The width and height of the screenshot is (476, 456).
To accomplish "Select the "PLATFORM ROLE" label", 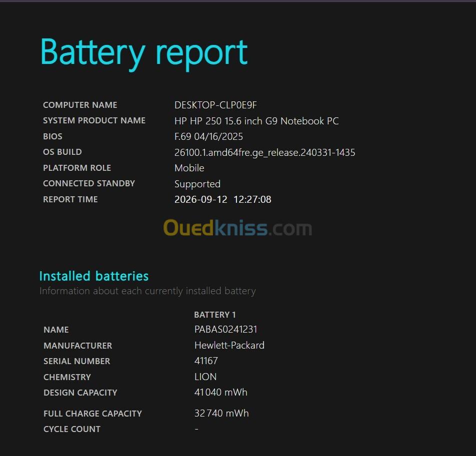I will tap(77, 168).
